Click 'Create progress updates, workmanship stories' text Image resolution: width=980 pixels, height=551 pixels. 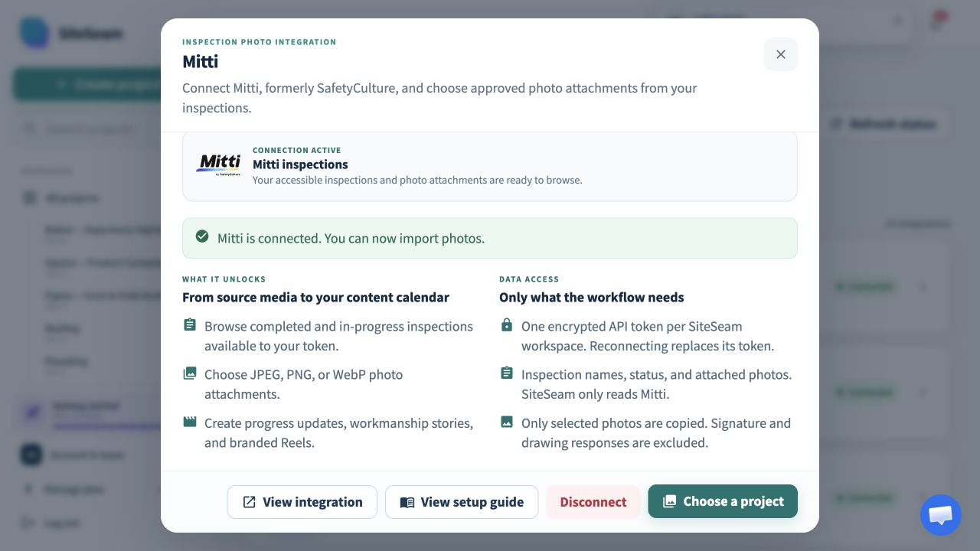pos(338,432)
